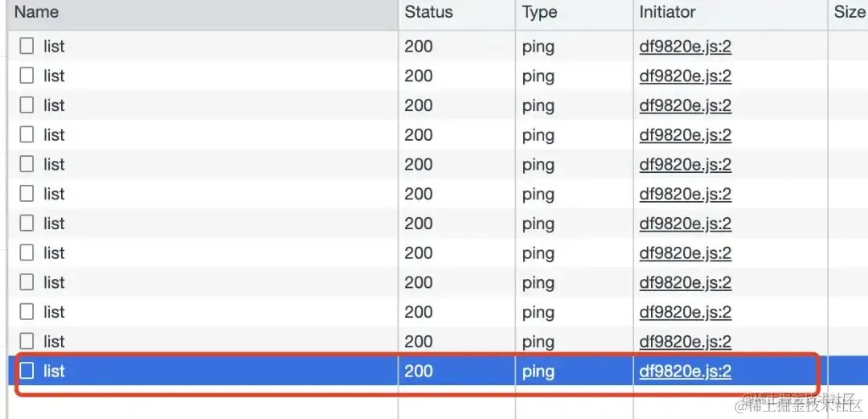
Task: Click the file icon of the topmost request row
Action: point(27,46)
